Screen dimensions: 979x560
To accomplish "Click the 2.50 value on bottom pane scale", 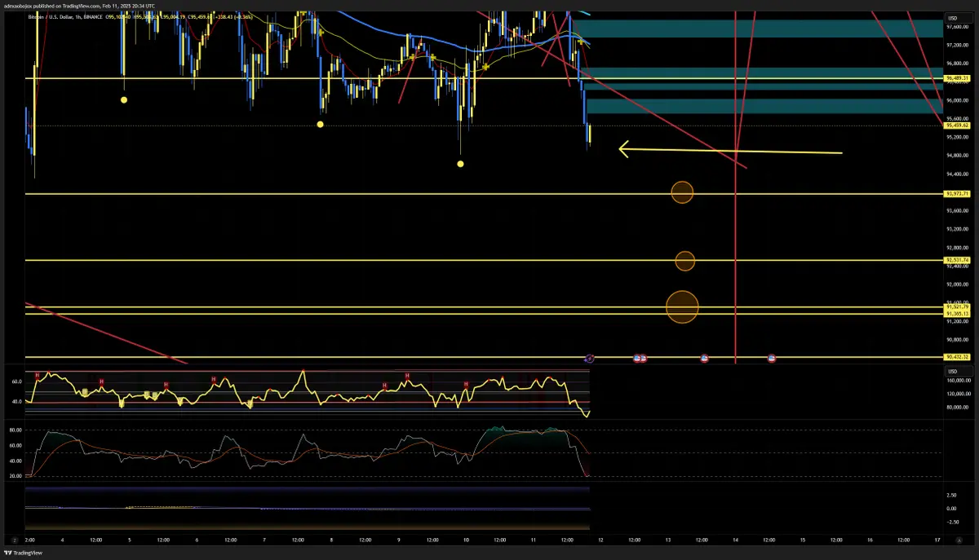I will pos(951,495).
